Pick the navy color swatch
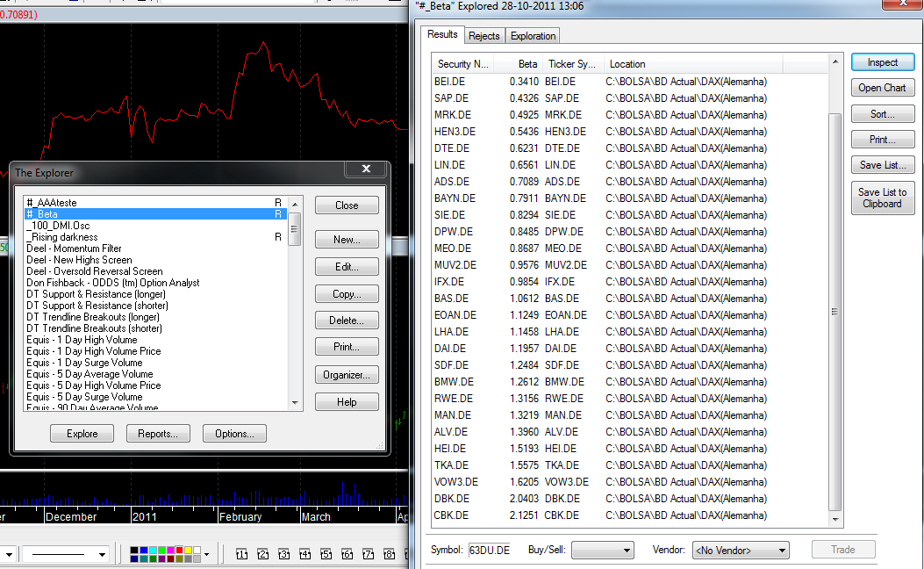Viewport: 924px width, 569px height. tap(134, 558)
